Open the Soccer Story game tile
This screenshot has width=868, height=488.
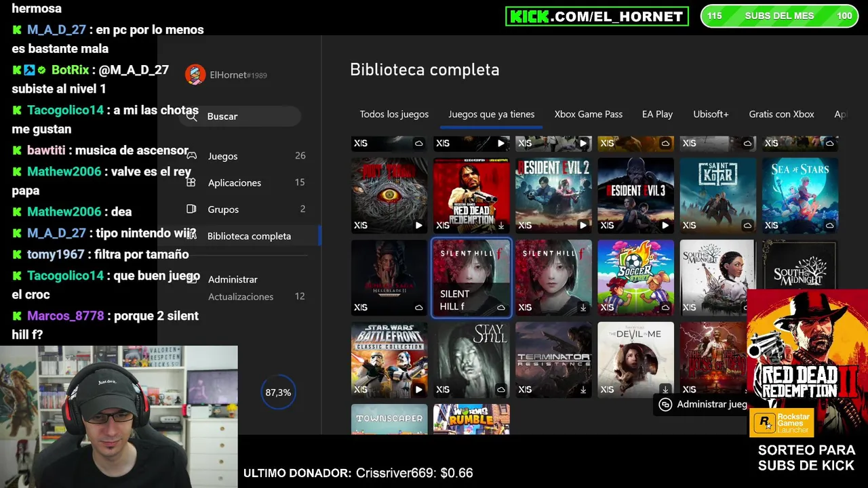[x=635, y=278]
